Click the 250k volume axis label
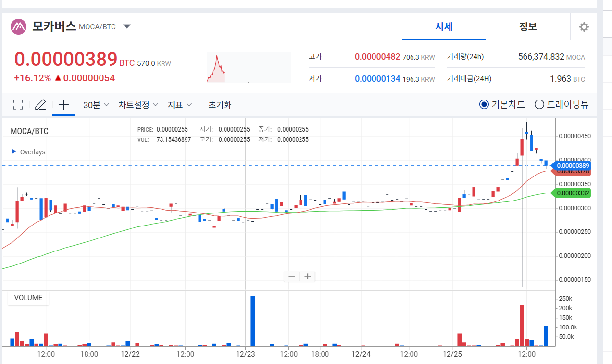 click(565, 299)
